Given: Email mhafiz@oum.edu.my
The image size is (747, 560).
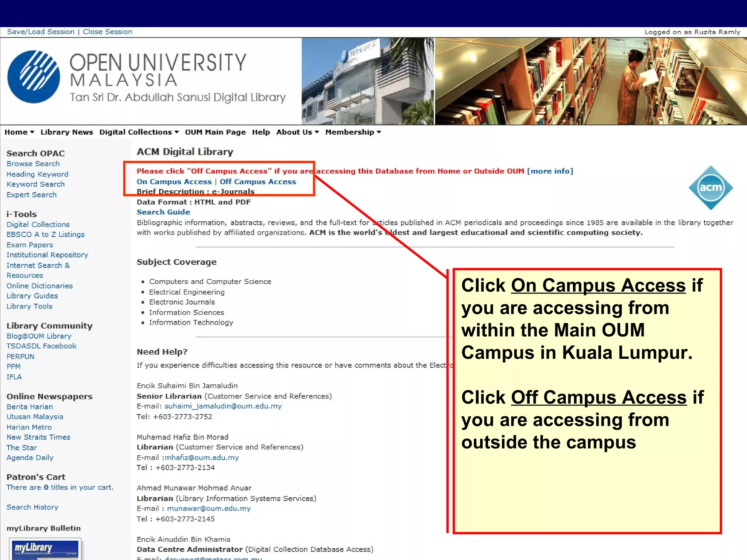Looking at the screenshot, I should [x=202, y=458].
